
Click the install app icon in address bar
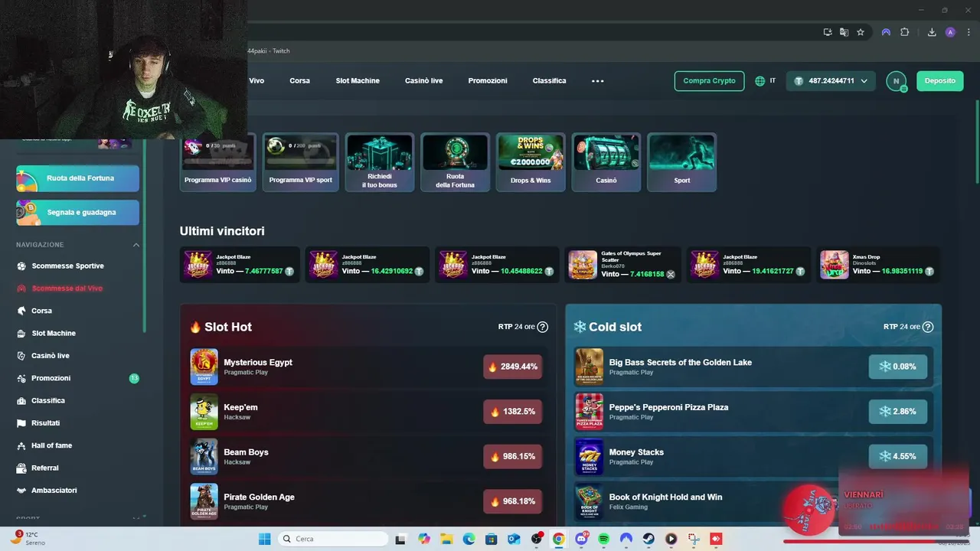click(x=828, y=32)
